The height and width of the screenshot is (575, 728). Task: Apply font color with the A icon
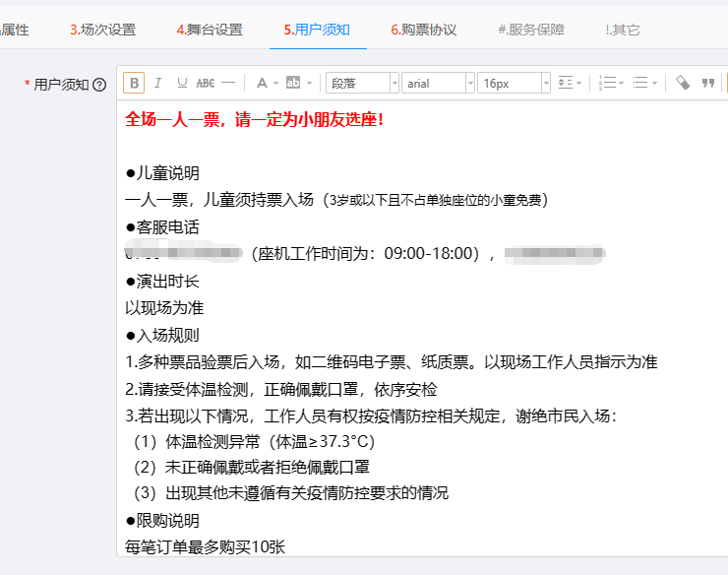pos(262,84)
